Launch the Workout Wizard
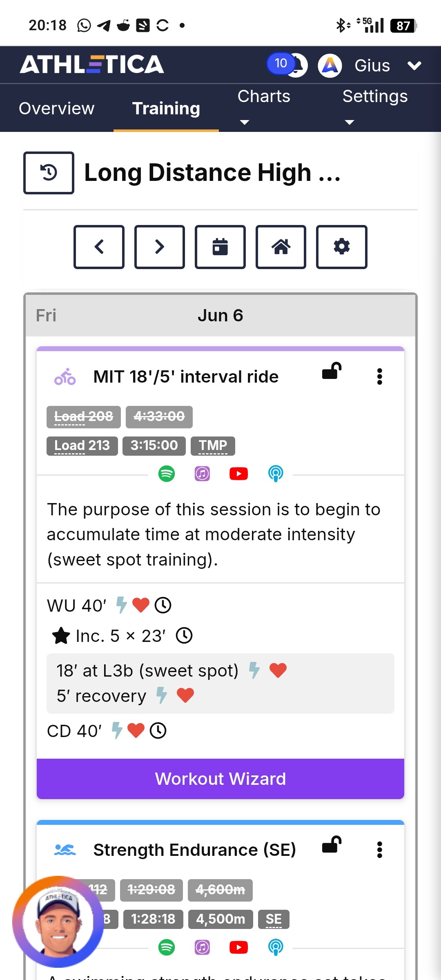 (220, 779)
